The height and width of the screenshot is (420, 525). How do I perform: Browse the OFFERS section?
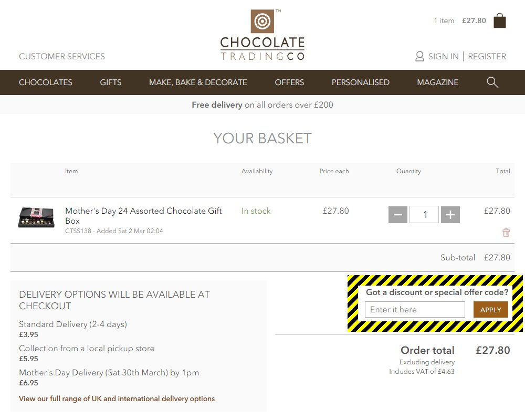tap(289, 82)
